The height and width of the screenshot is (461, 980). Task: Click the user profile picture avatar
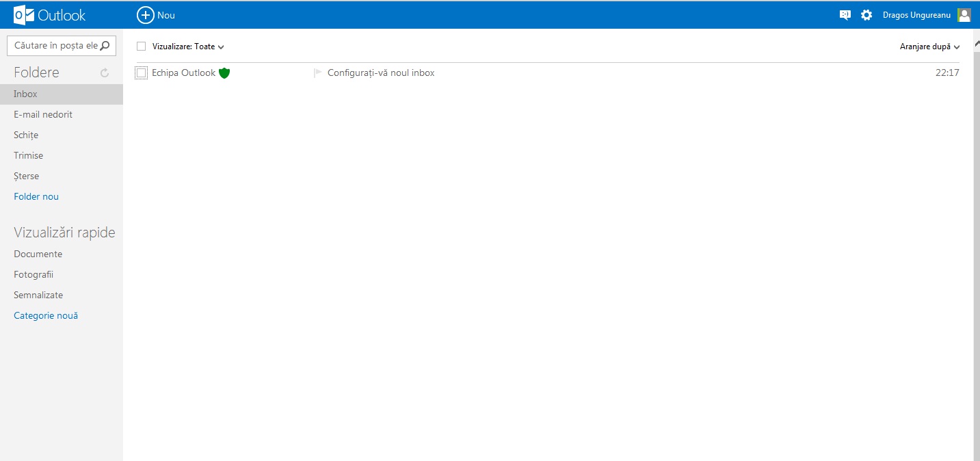click(964, 15)
